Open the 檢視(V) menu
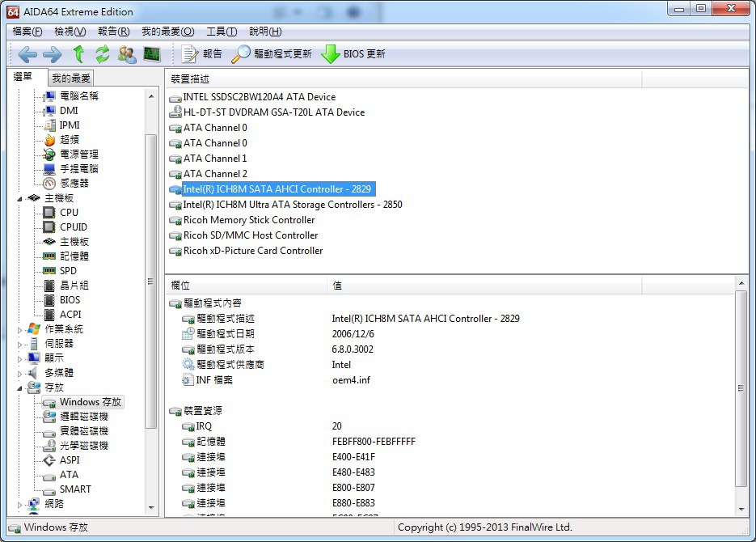 [x=70, y=32]
